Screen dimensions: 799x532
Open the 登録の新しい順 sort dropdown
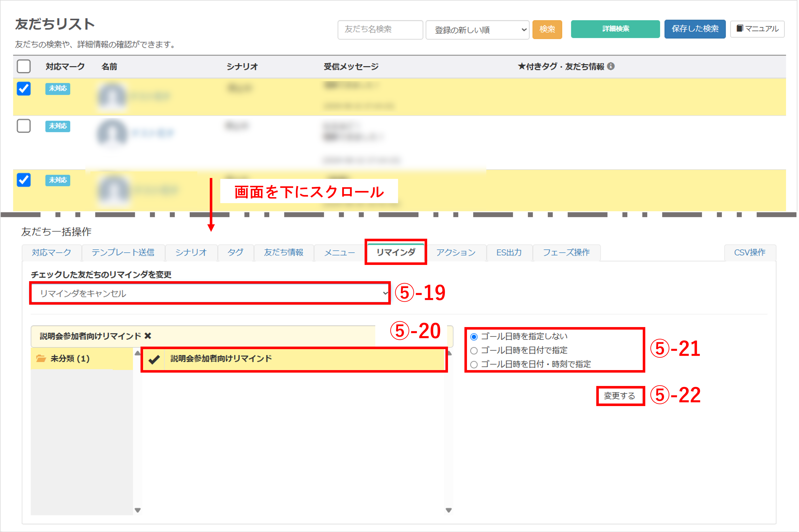(x=477, y=30)
